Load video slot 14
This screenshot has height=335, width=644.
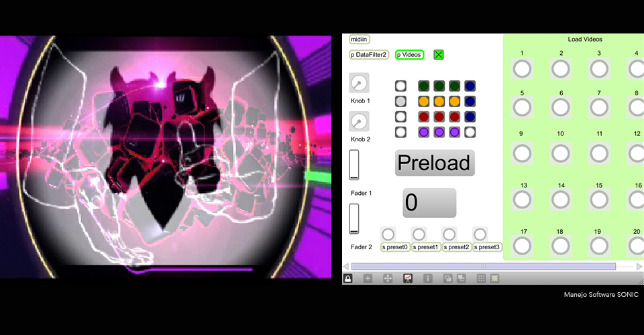[x=561, y=200]
